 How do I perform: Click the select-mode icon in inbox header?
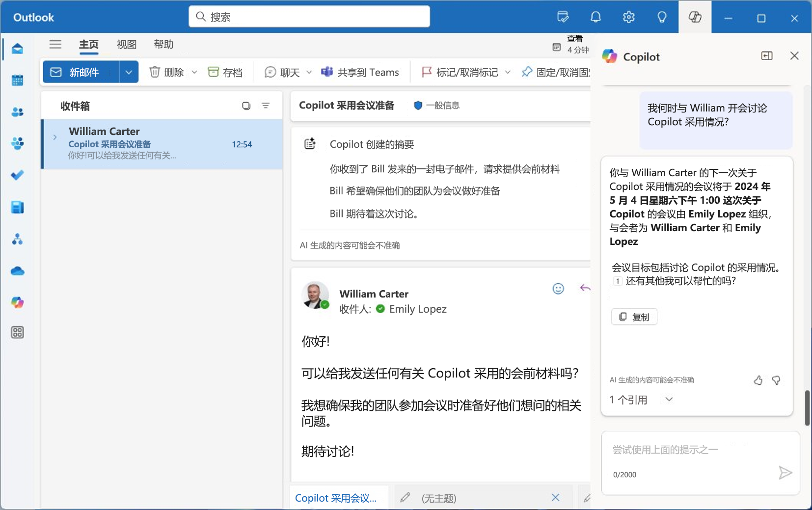pyautogui.click(x=246, y=106)
